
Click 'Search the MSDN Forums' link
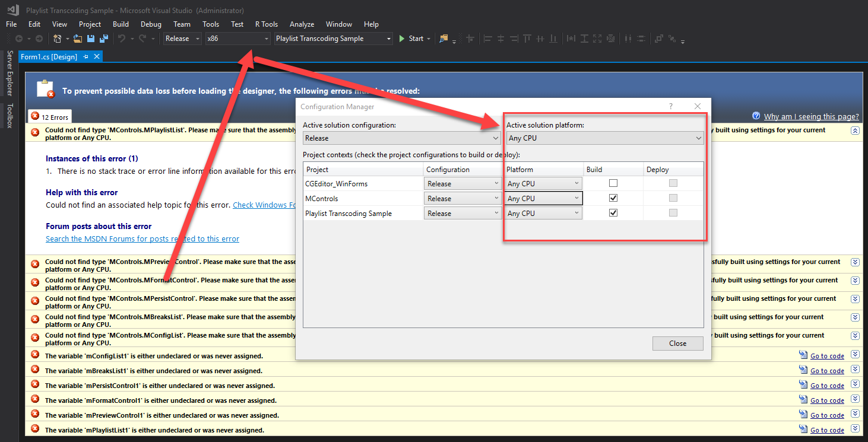click(x=142, y=239)
